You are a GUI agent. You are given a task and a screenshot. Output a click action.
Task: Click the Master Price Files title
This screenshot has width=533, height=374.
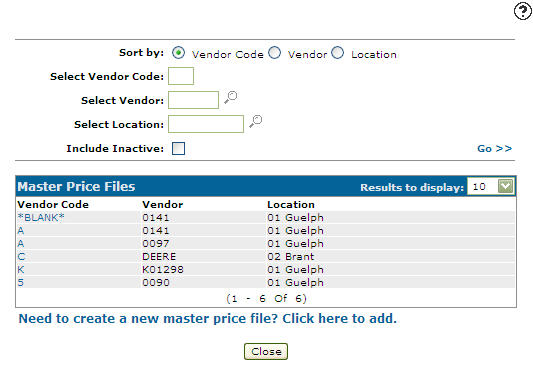click(76, 186)
